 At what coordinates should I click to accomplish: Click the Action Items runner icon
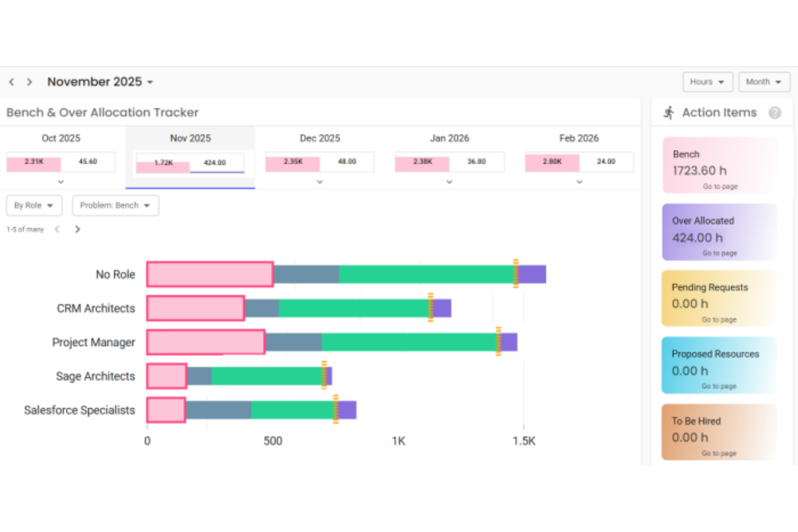[669, 112]
